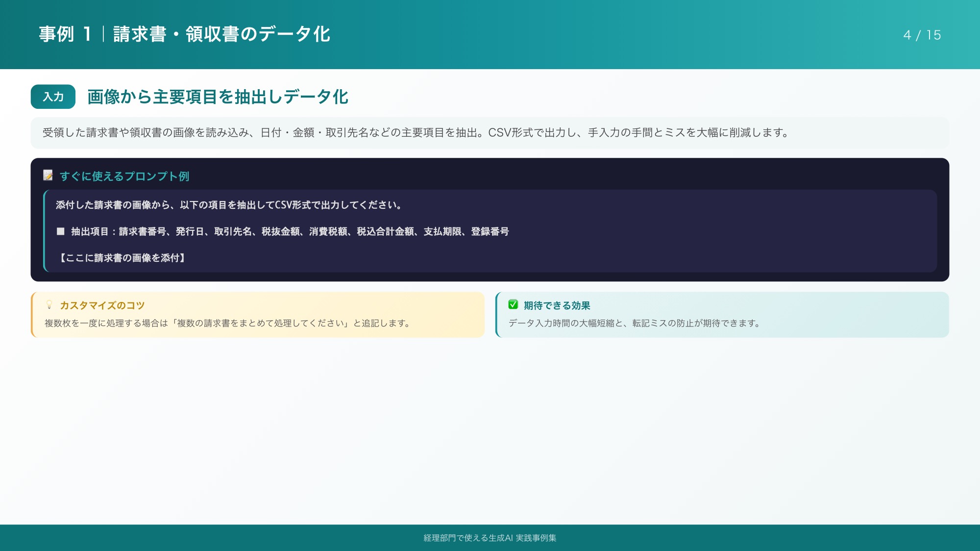Click the placeholder 【ここに請求書の画像を添付】
The image size is (980, 551).
coord(122,258)
